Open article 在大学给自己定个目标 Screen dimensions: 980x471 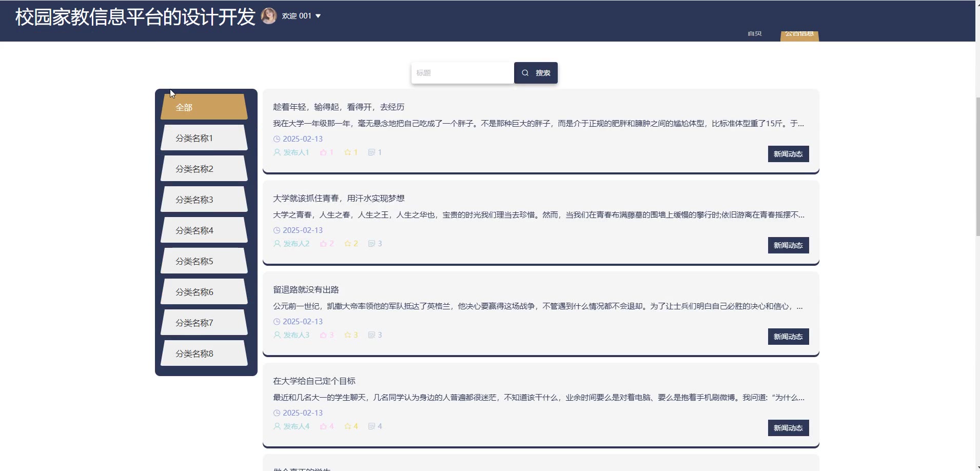coord(314,381)
